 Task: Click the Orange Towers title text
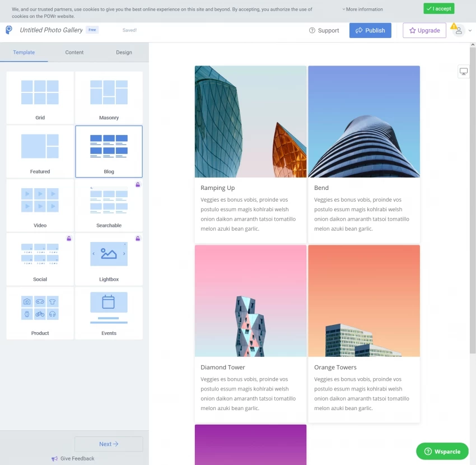point(335,367)
